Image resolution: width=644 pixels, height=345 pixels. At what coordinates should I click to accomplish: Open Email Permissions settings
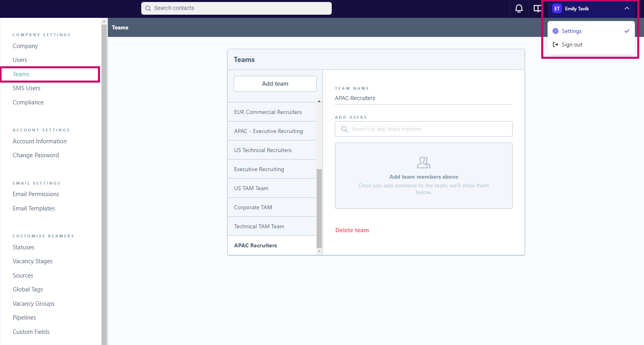(36, 194)
